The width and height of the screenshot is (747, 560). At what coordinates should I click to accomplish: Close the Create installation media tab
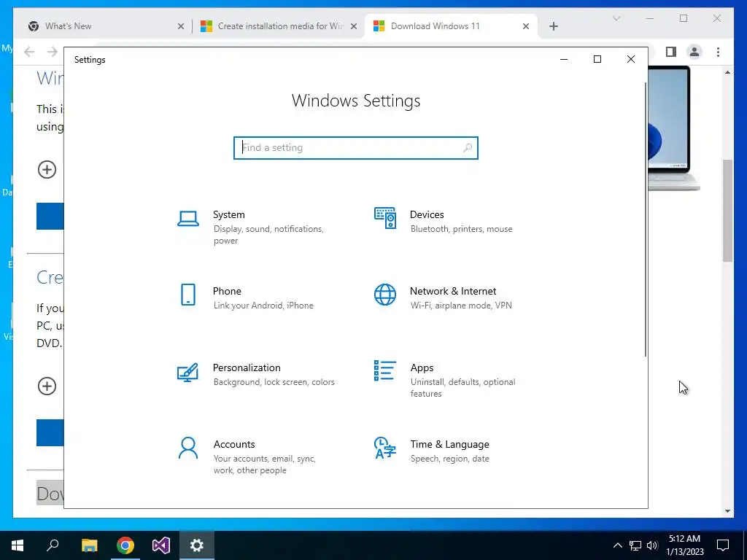click(x=354, y=26)
